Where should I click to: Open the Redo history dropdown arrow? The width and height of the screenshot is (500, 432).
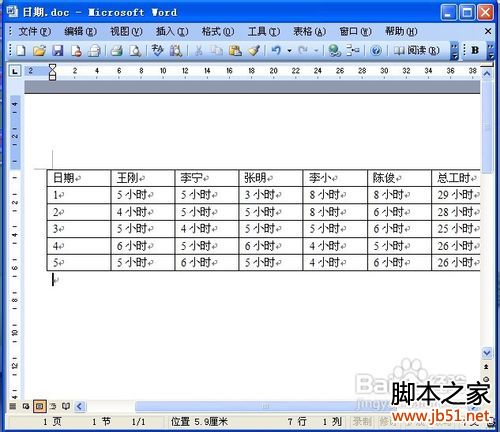pos(316,51)
